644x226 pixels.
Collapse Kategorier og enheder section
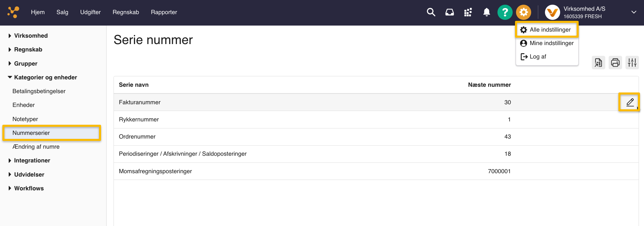45,77
